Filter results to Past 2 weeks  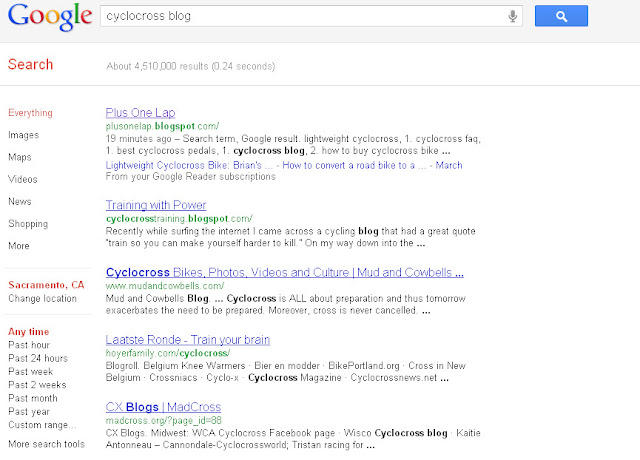[x=37, y=385]
